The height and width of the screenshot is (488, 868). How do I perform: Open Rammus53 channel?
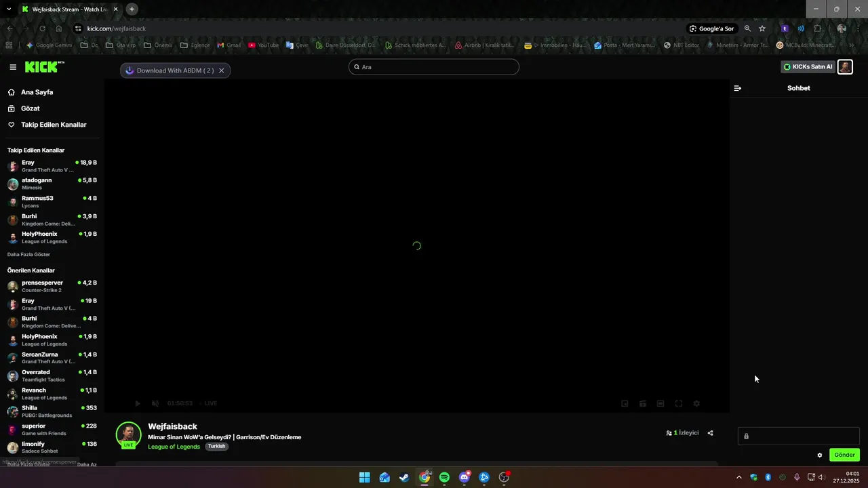tap(52, 201)
